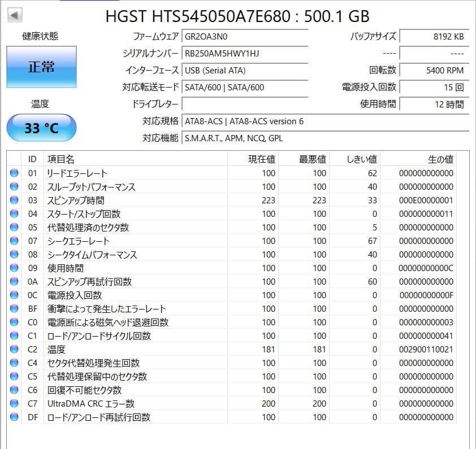Click status icon for UltraDMA CRC エラー数 row
This screenshot has width=476, height=449.
pos(14,403)
